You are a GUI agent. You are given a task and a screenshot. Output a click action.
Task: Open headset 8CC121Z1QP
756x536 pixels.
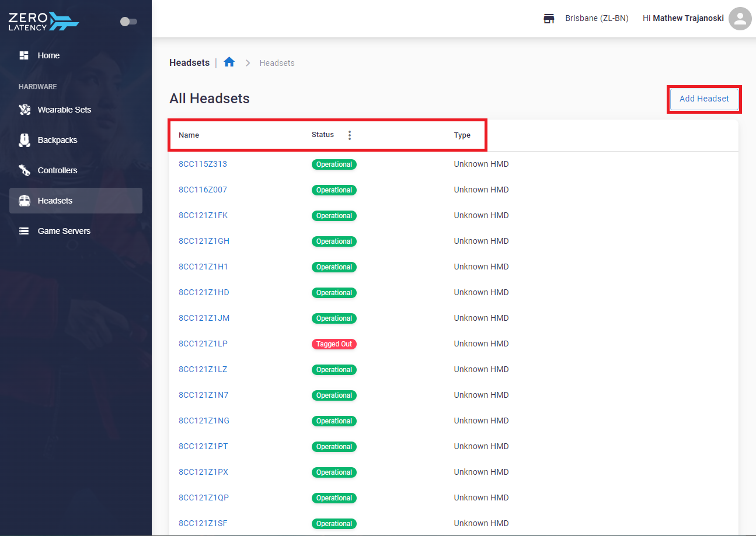(204, 498)
